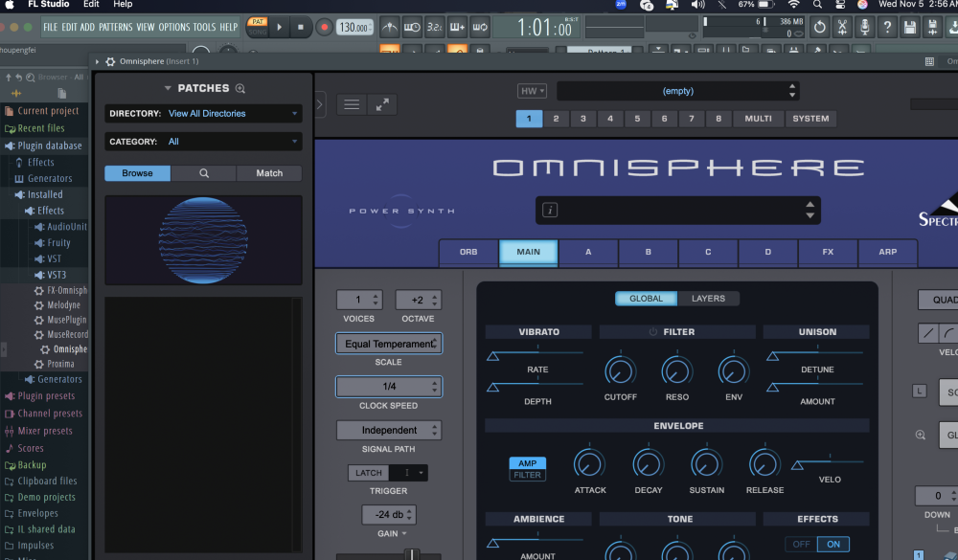Screen dimensions: 958x560
Task: Open the Equal Temperament scale dropdown
Action: pos(388,344)
